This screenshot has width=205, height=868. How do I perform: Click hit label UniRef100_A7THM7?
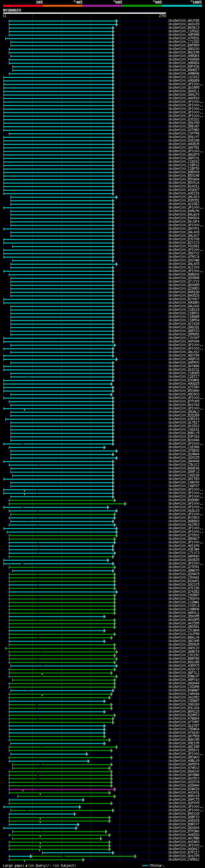184,722
